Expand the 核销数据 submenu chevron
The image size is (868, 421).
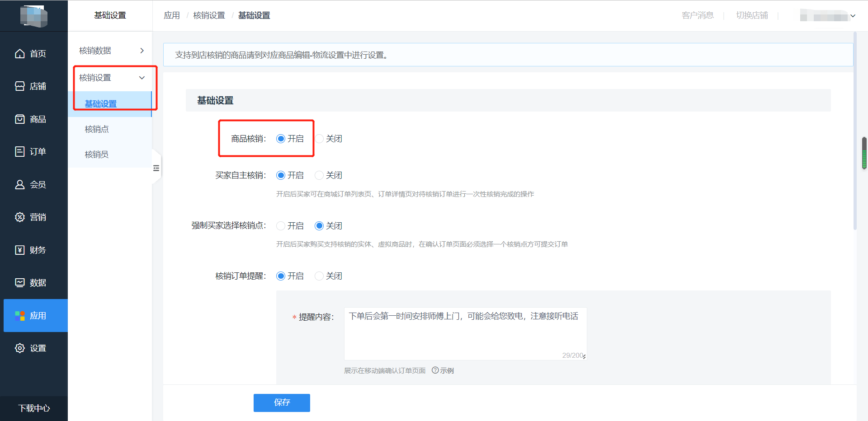[x=142, y=51]
